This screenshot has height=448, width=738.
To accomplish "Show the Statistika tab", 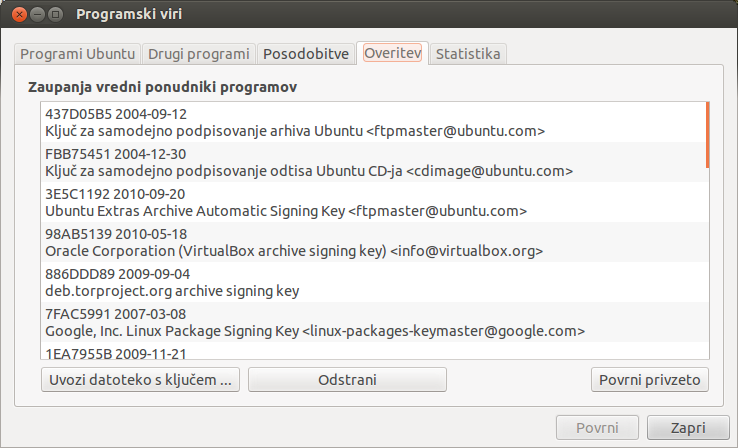I will [x=468, y=54].
